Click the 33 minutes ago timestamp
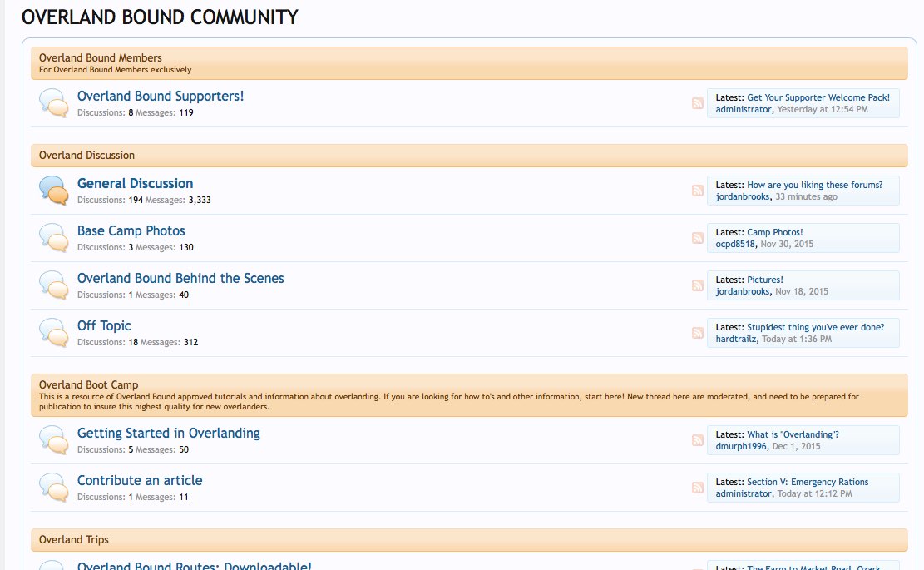This screenshot has height=570, width=924. pos(806,197)
